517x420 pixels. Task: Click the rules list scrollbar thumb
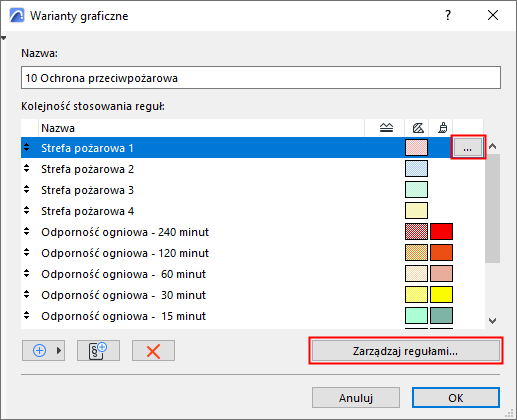[x=493, y=208]
